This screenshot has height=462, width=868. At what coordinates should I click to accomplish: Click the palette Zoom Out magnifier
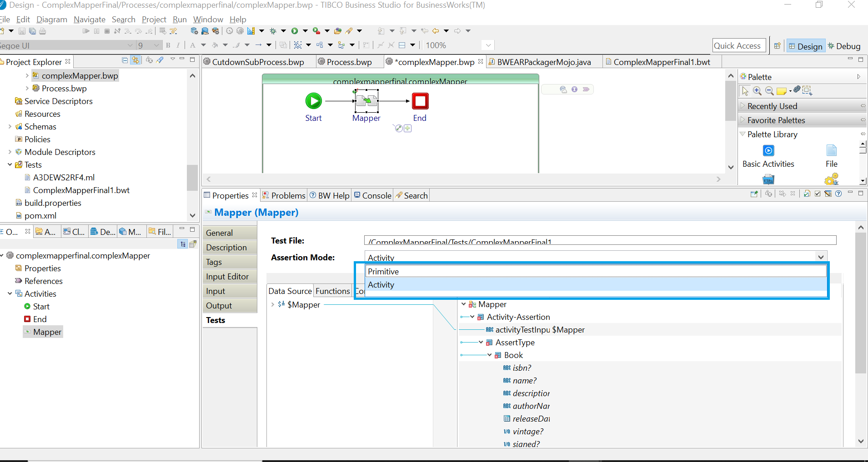(x=769, y=91)
